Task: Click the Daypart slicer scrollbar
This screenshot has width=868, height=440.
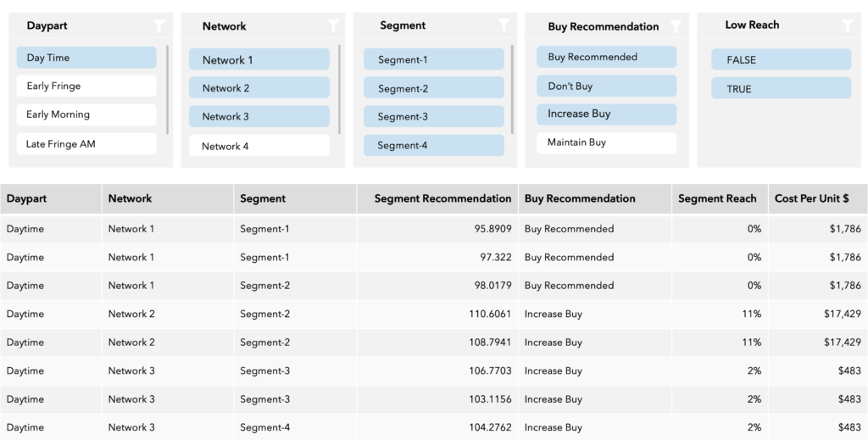Action: pyautogui.click(x=167, y=90)
